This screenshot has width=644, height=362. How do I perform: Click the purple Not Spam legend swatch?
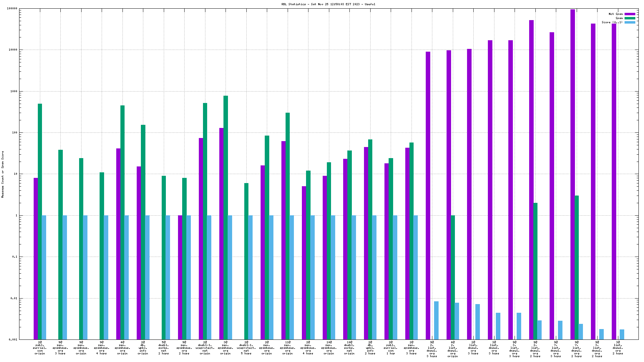point(630,14)
